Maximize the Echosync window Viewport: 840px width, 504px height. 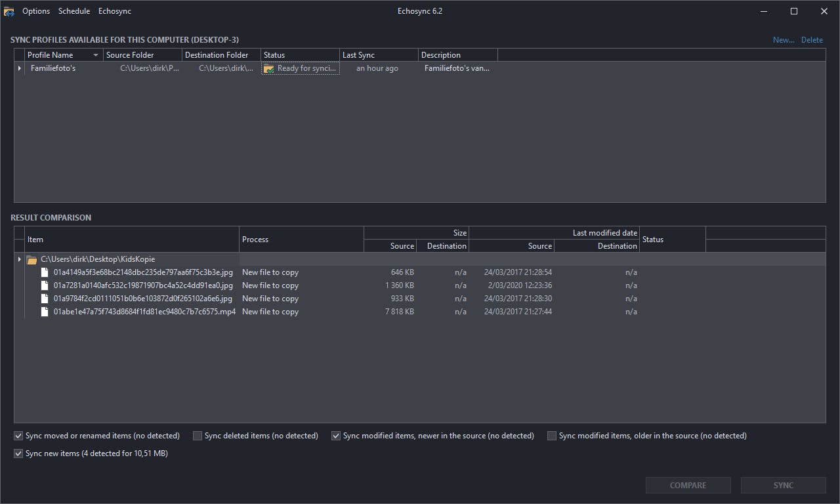(794, 11)
